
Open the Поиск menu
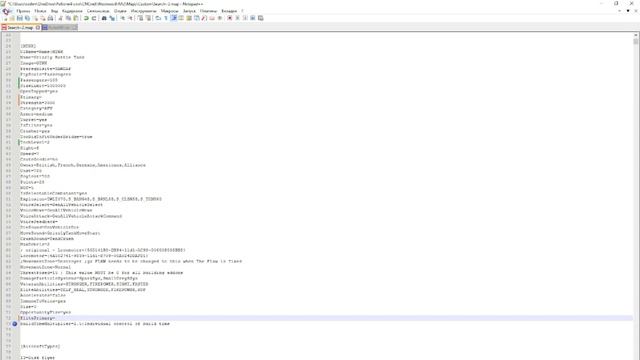click(40, 11)
